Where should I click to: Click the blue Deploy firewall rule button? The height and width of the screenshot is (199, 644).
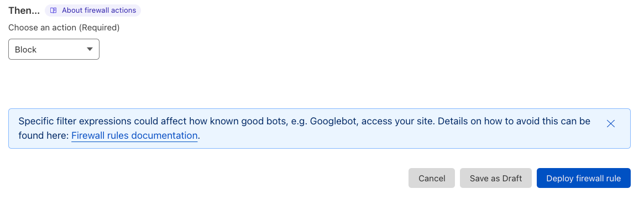[x=583, y=178]
